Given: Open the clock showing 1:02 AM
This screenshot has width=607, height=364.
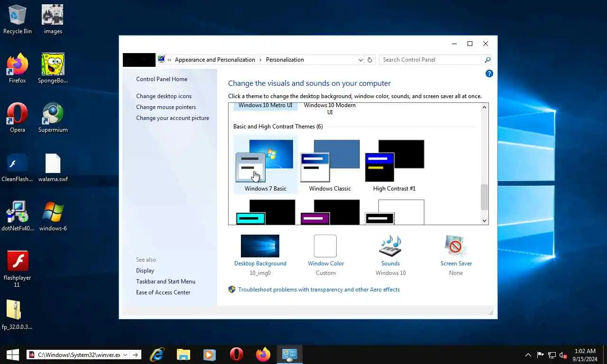Looking at the screenshot, I should 585,355.
